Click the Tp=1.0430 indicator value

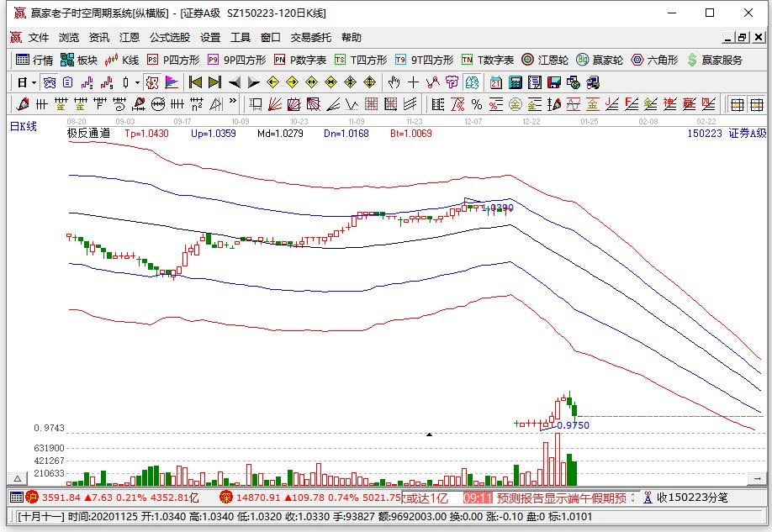click(x=146, y=134)
